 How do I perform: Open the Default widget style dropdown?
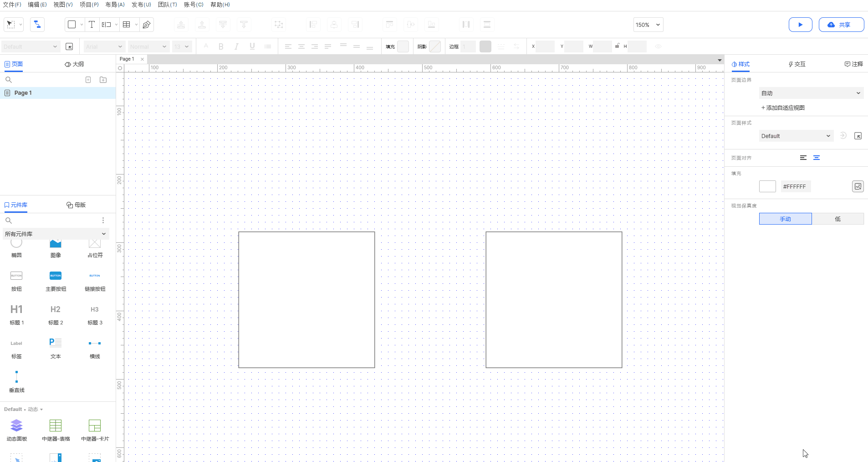click(x=30, y=46)
